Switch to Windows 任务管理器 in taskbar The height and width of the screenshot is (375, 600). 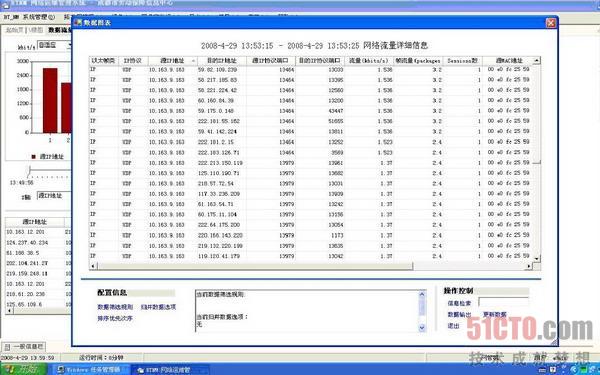pyautogui.click(x=90, y=370)
